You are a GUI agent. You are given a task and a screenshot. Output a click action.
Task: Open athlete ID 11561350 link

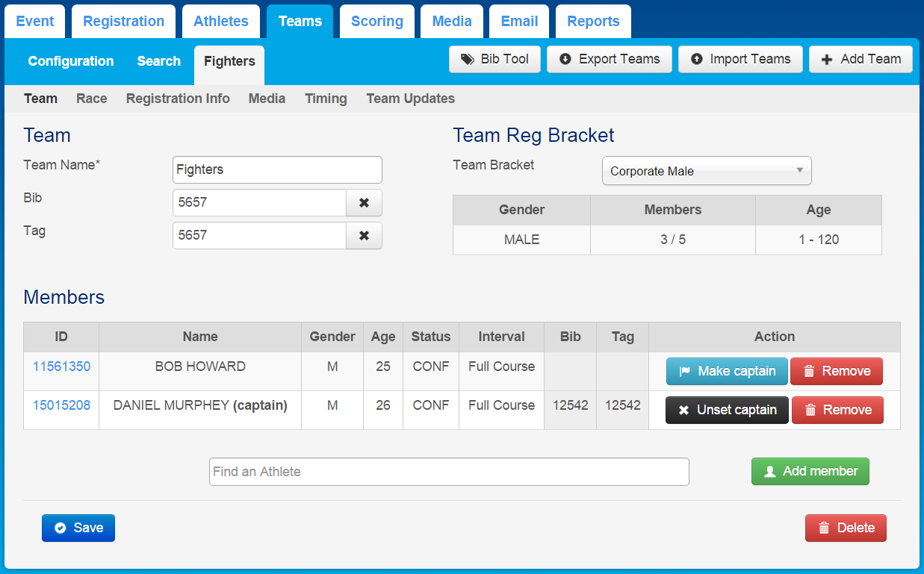pyautogui.click(x=61, y=366)
